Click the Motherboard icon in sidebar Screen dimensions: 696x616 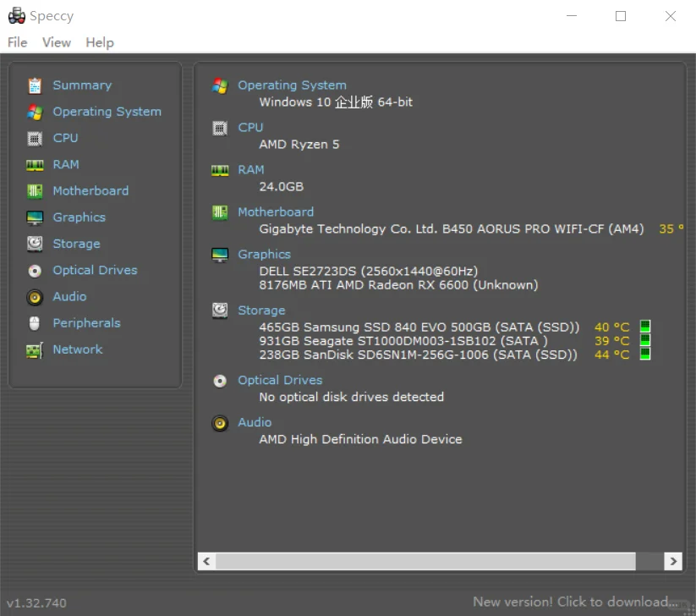(35, 191)
